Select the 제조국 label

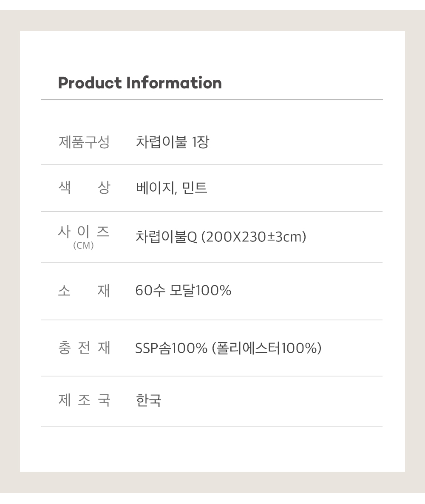(x=84, y=400)
